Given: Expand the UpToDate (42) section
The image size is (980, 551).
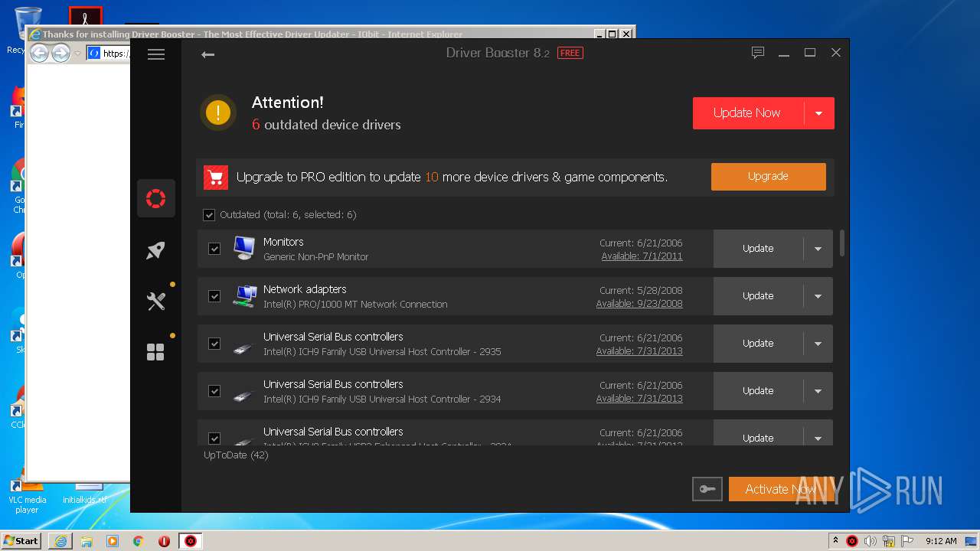Looking at the screenshot, I should [236, 455].
